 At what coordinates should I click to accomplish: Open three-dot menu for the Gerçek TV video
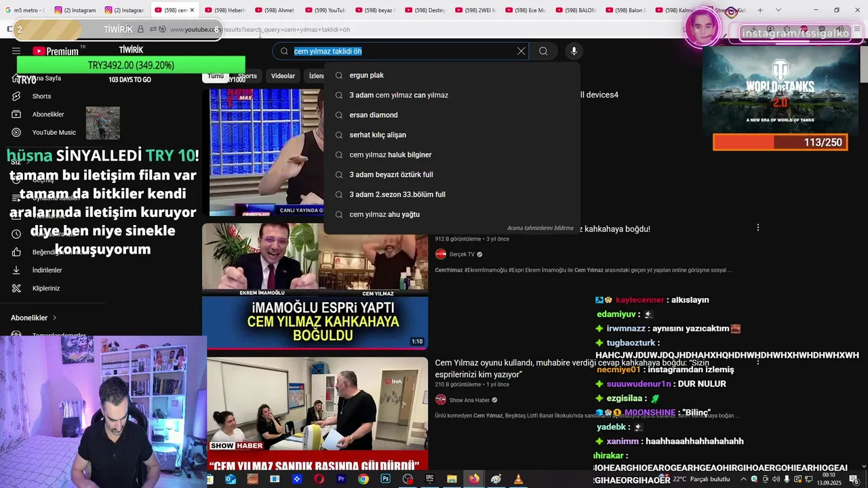click(x=757, y=228)
